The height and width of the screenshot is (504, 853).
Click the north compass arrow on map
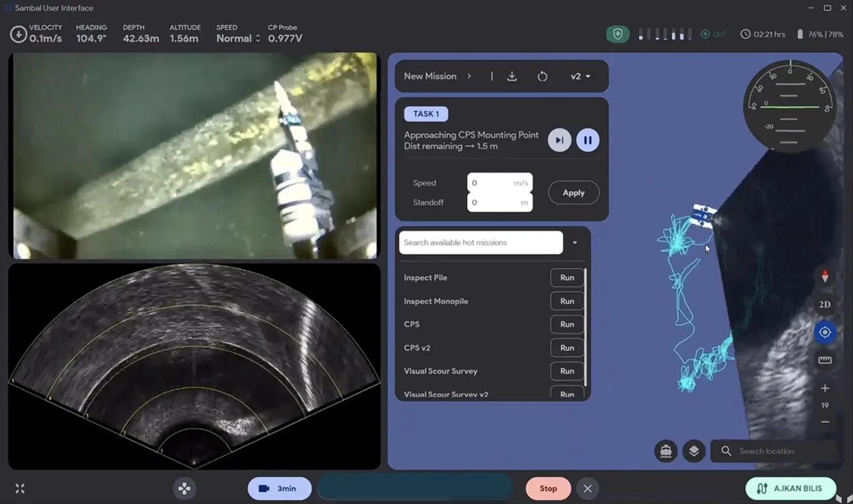[825, 276]
